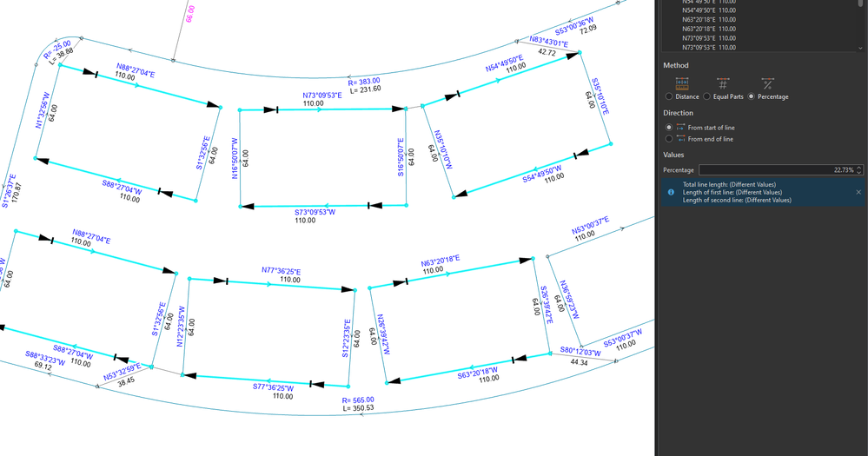The width and height of the screenshot is (868, 456).
Task: Select the Distance radio button
Action: click(669, 96)
